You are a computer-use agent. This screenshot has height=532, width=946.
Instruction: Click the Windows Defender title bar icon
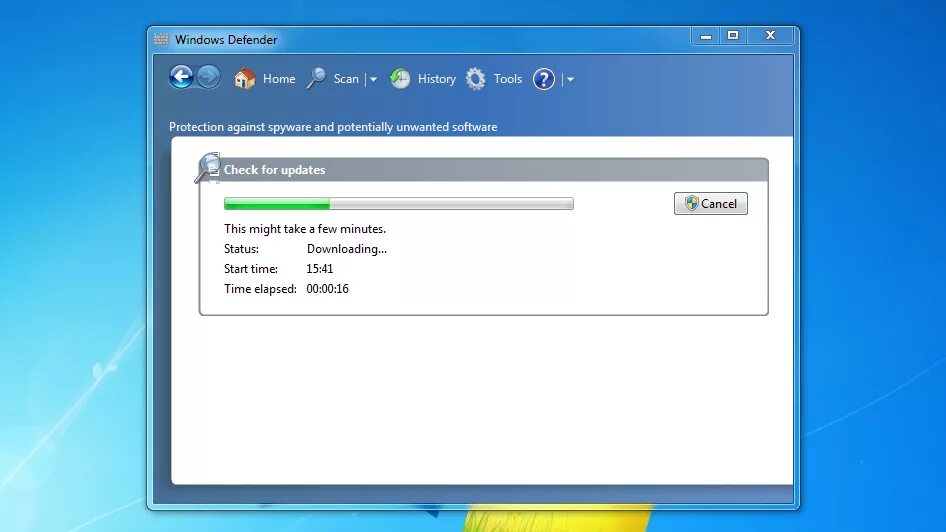(161, 39)
